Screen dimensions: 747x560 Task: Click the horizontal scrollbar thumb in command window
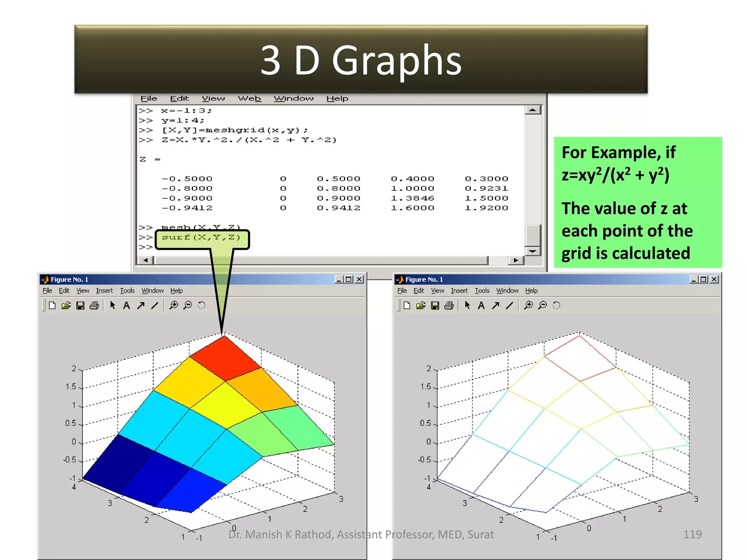[321, 260]
